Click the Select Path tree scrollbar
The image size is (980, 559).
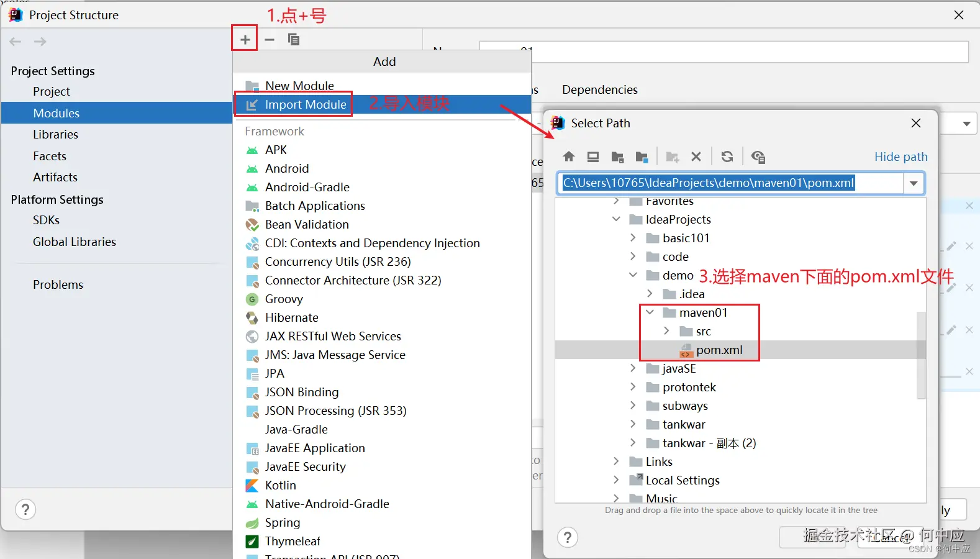921,355
